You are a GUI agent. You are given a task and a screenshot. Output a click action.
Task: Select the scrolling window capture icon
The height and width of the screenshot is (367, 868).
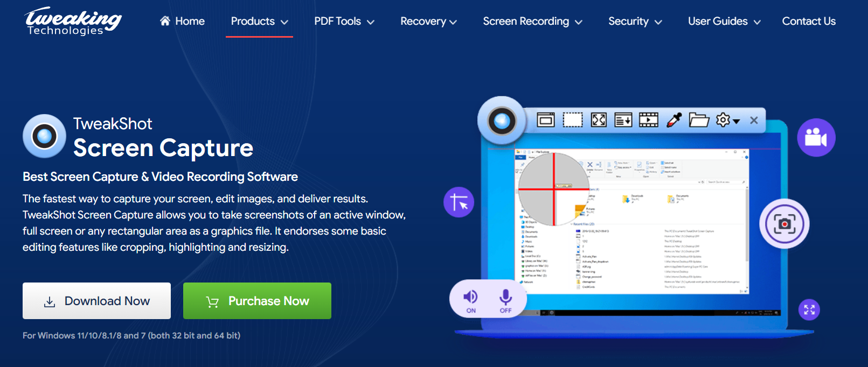[x=623, y=119]
